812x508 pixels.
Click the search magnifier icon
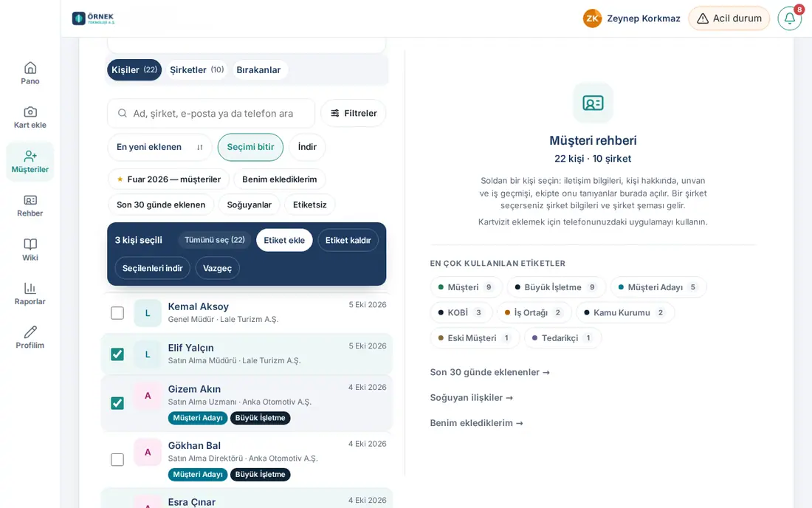pos(123,114)
